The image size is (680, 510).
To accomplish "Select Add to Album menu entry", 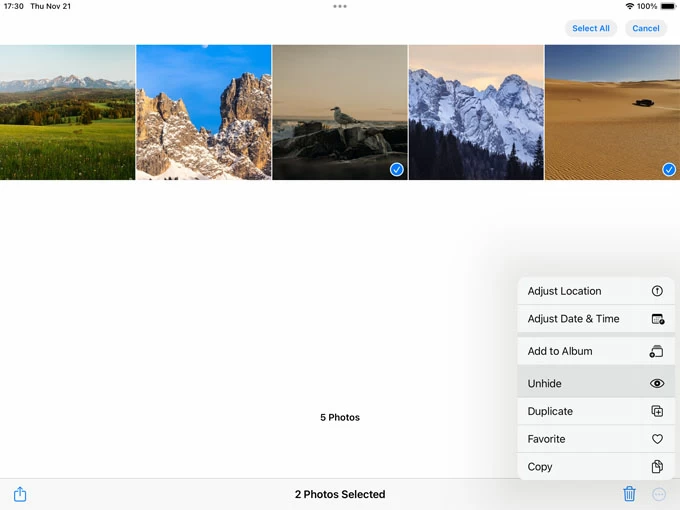I will coord(560,351).
